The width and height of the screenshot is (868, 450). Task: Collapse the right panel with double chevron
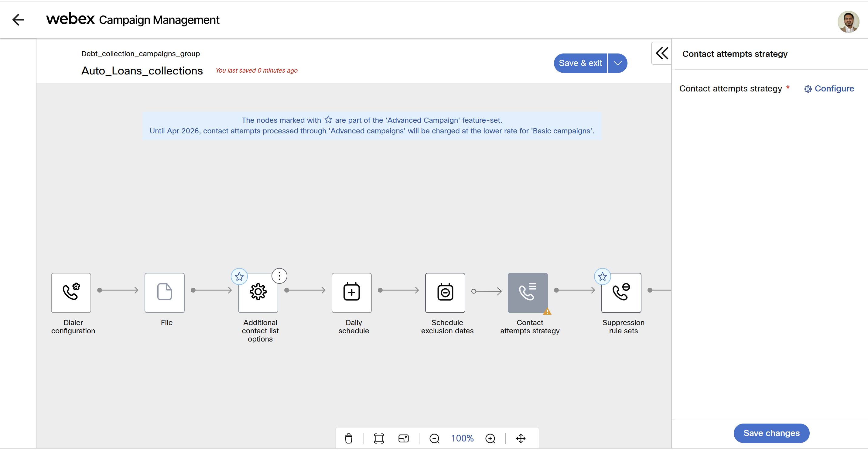(x=661, y=53)
